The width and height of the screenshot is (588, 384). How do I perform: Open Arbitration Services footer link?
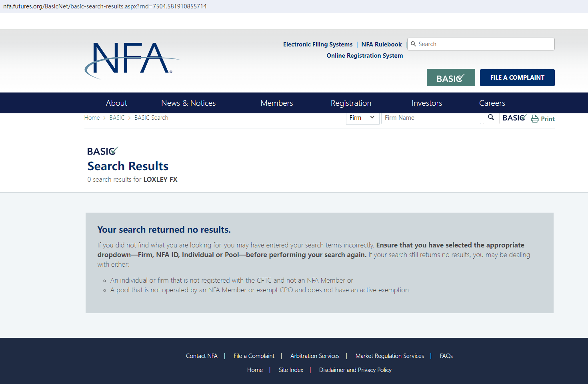click(315, 356)
